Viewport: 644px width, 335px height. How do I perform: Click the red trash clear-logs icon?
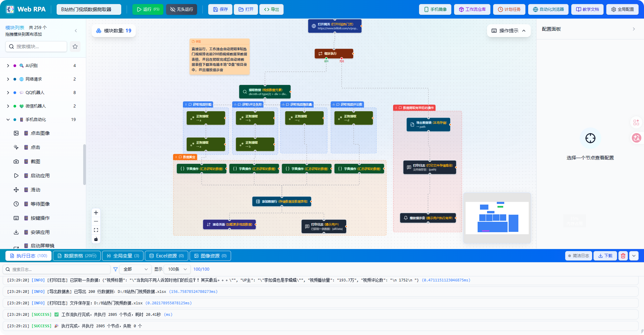point(623,256)
